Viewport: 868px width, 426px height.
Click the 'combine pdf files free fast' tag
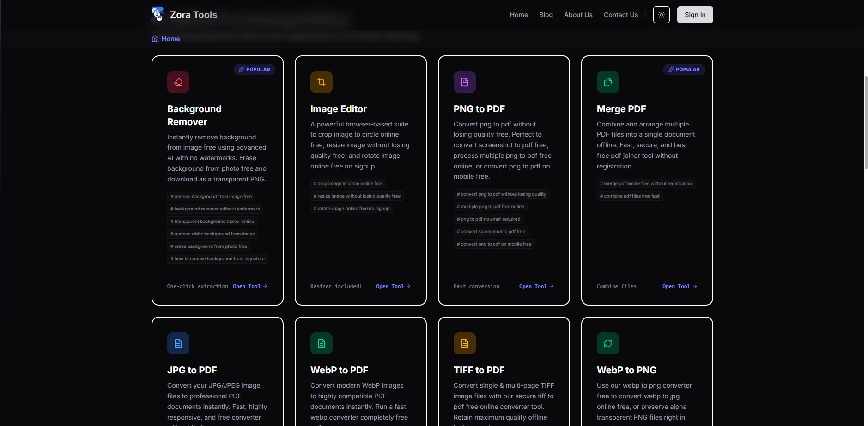[x=630, y=196]
